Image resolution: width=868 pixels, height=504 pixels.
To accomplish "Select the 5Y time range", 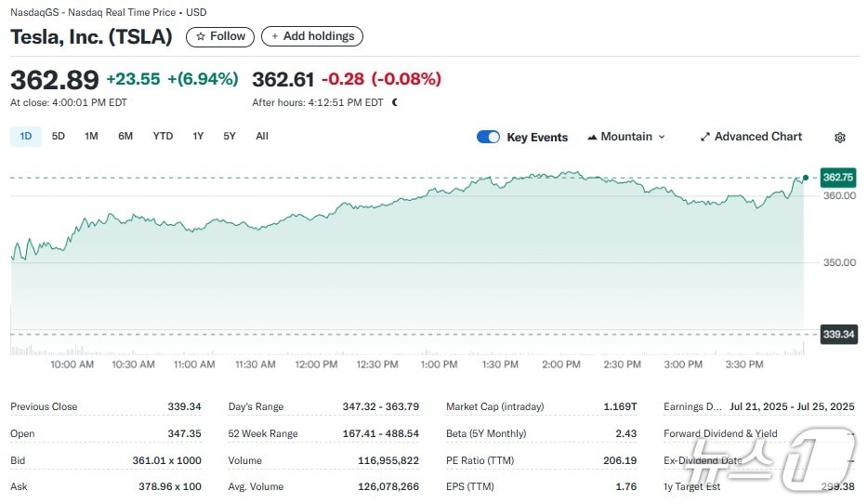I will [230, 137].
